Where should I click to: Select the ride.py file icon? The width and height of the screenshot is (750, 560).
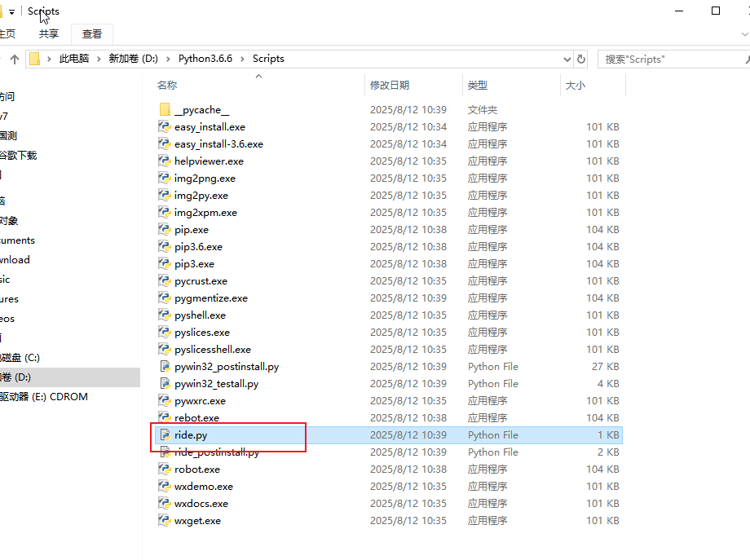pos(165,435)
